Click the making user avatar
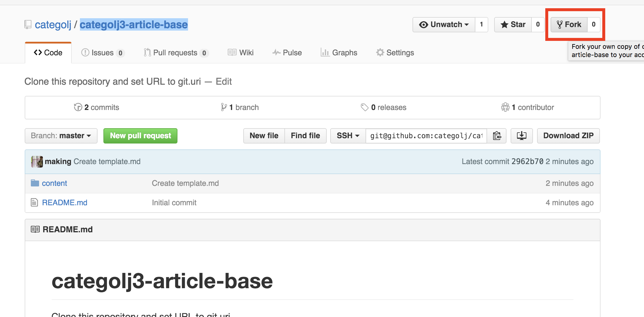This screenshot has width=644, height=317. click(37, 161)
